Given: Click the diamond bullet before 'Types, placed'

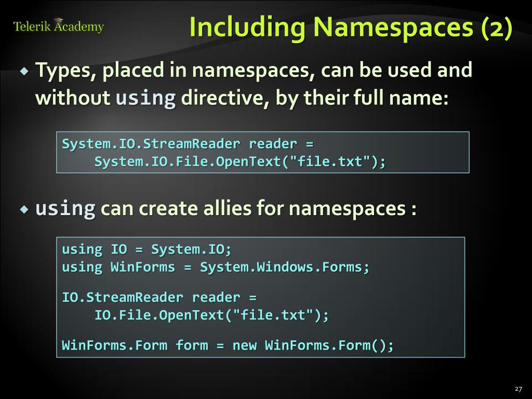Looking at the screenshot, I should pos(24,71).
